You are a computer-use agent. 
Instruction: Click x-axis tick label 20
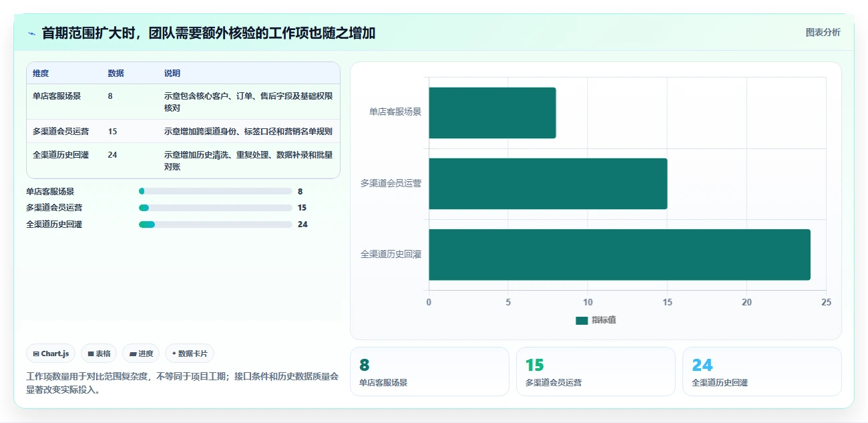coord(746,302)
